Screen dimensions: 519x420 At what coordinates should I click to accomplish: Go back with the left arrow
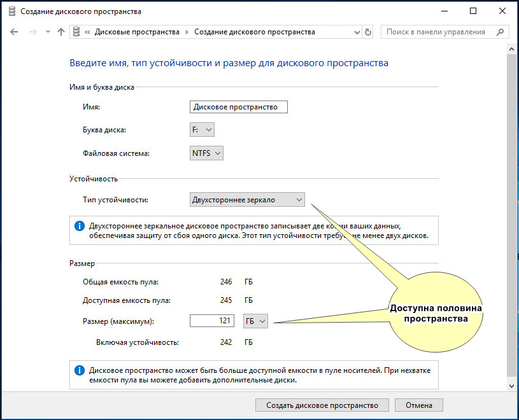point(14,32)
